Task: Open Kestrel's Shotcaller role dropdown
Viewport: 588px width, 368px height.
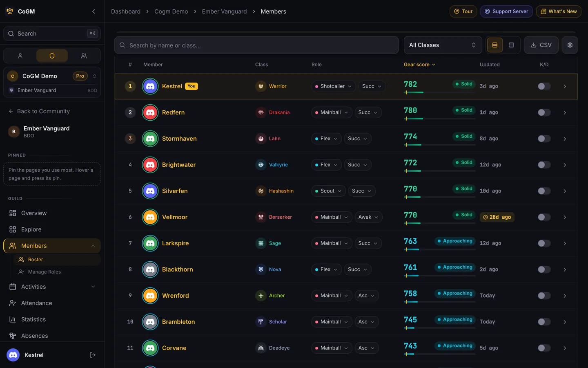Action: [333, 86]
